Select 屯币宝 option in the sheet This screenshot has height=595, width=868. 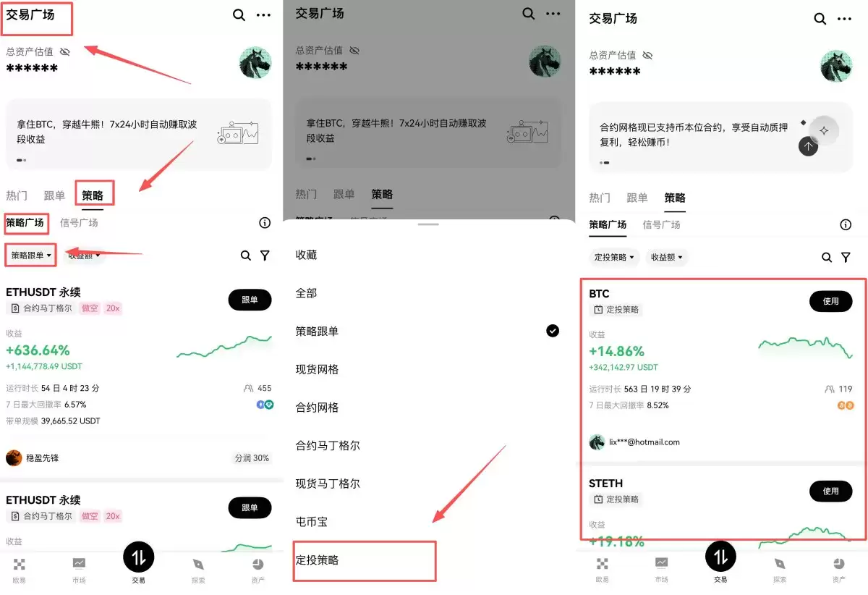click(312, 522)
